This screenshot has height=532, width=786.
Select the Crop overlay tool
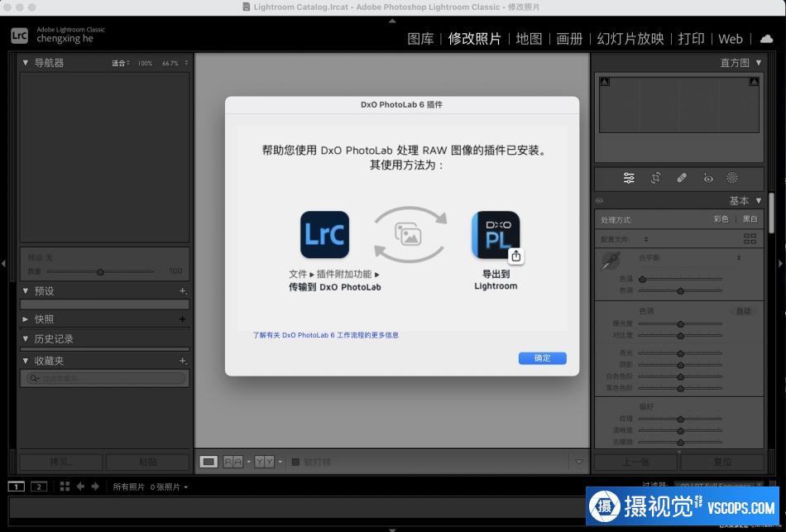[655, 178]
